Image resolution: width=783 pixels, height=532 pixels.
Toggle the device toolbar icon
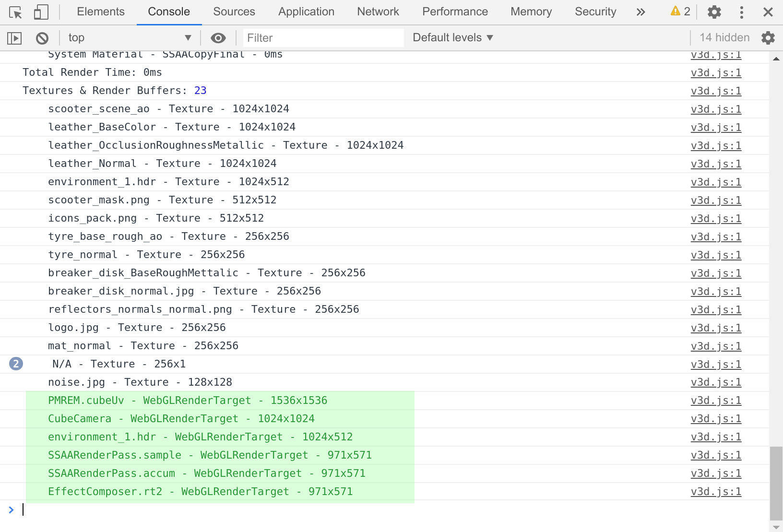[41, 12]
